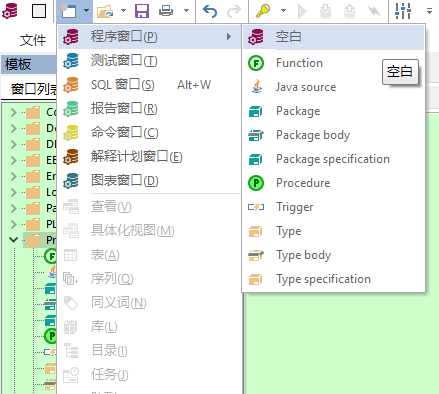This screenshot has width=439, height=394.
Task: Choose SQL 窗口(S) from the menu
Action: (150, 85)
